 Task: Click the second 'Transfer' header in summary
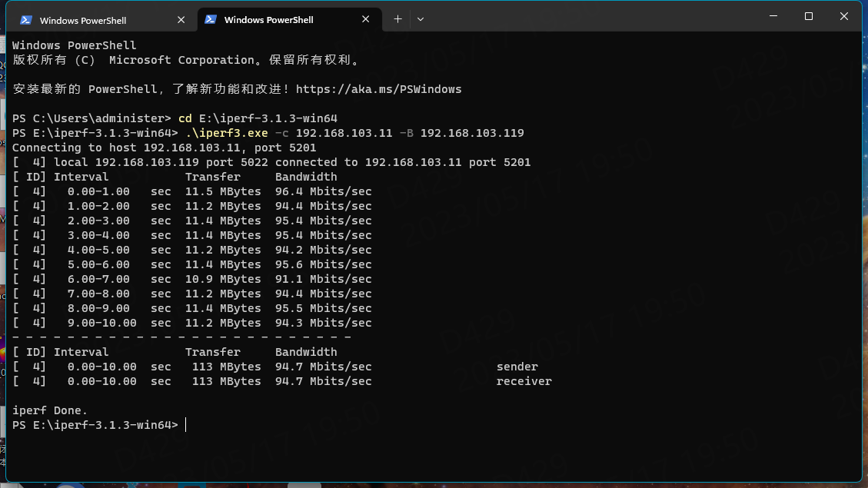212,352
